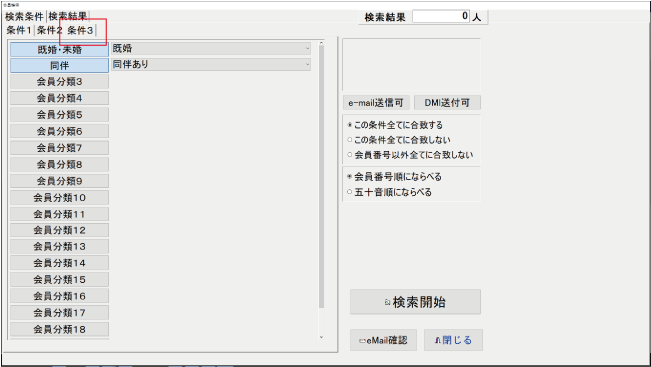Close the window with 閉じる button
This screenshot has height=367, width=651.
[453, 340]
